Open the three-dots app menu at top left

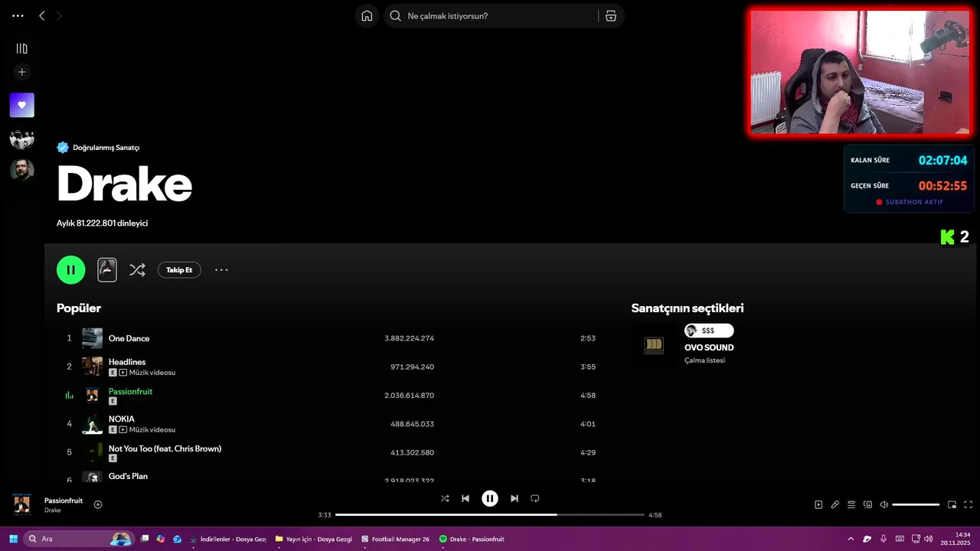point(18,16)
